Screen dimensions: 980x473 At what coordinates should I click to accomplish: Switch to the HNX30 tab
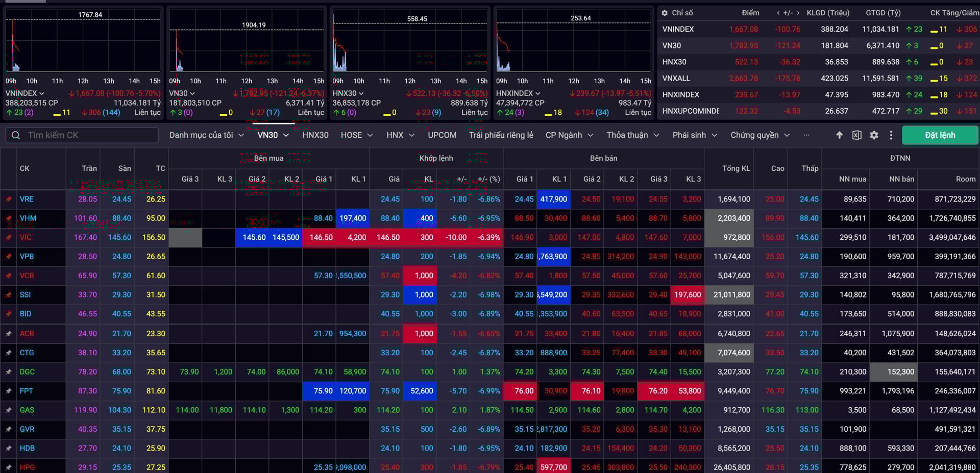click(x=315, y=135)
